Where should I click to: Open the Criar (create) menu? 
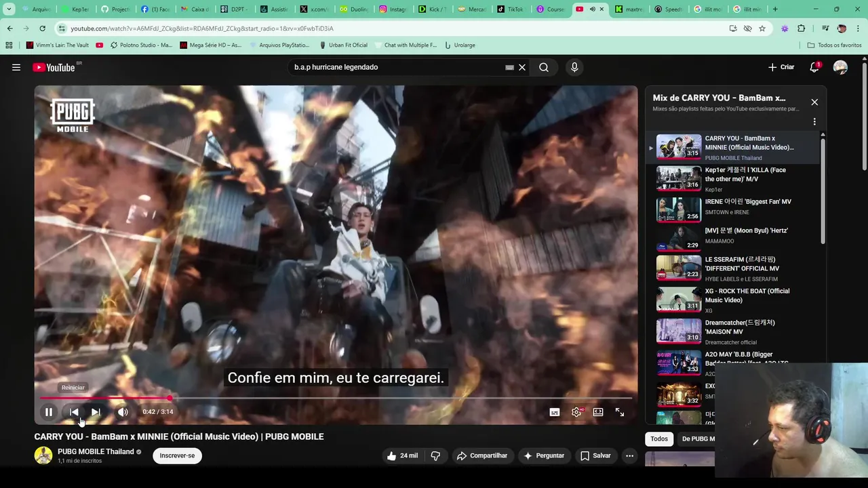[x=781, y=67]
